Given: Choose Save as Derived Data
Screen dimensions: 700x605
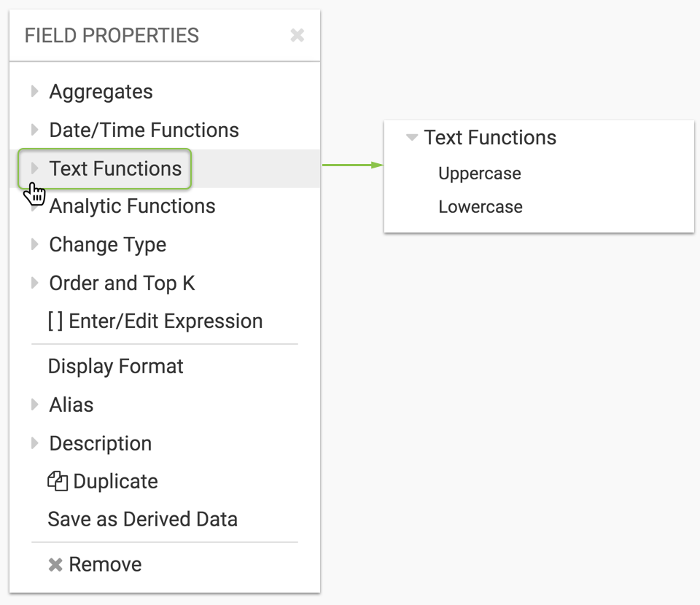Looking at the screenshot, I should pos(142,519).
